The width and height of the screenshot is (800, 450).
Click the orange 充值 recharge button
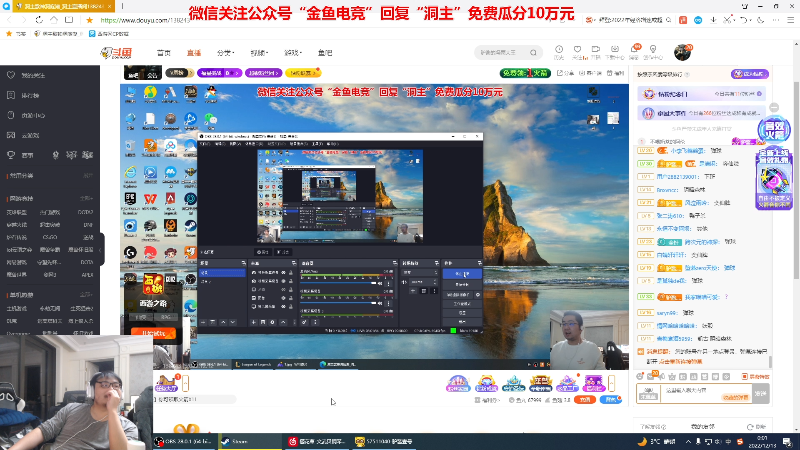(x=585, y=399)
